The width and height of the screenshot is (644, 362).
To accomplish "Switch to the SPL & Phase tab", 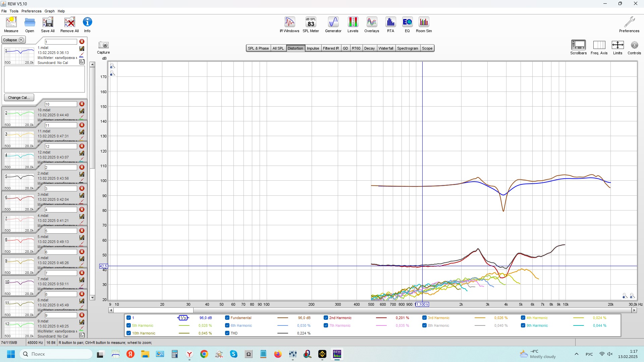I will pyautogui.click(x=258, y=48).
